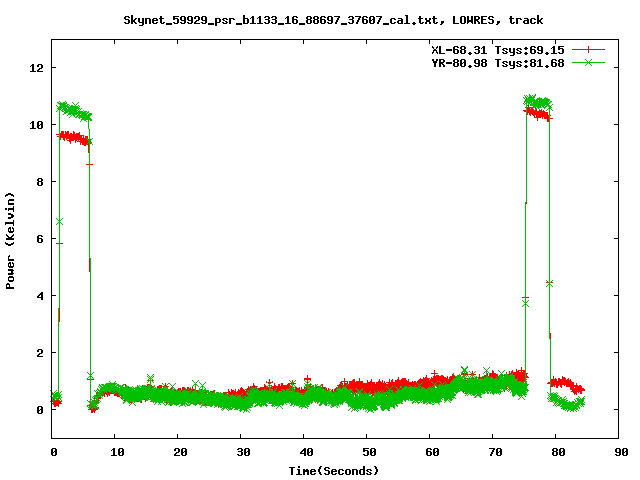Viewport: 640px width, 480px height.
Task: Click the x-axis tick label 90
Action: 621,452
